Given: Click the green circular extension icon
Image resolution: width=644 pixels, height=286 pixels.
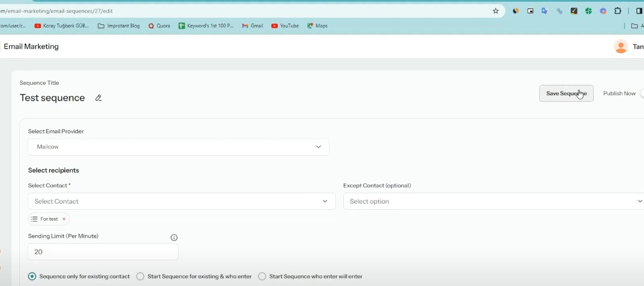Looking at the screenshot, I should [x=588, y=11].
